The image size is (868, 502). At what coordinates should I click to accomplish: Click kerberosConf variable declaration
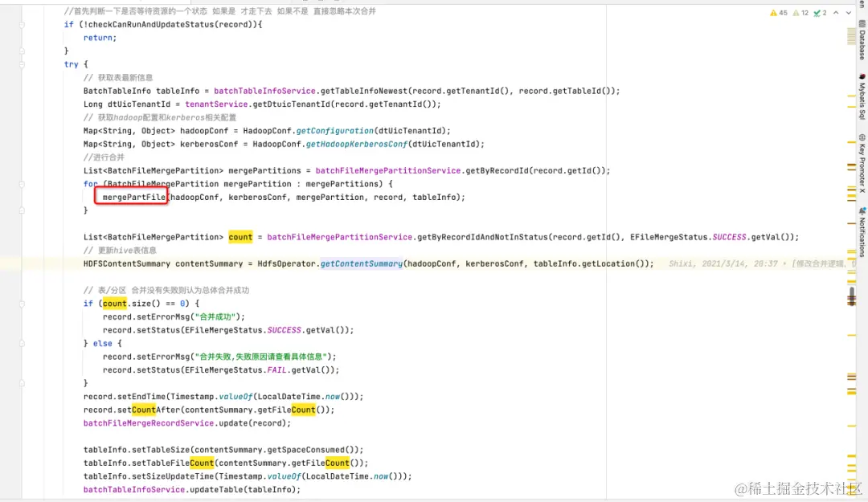(209, 144)
